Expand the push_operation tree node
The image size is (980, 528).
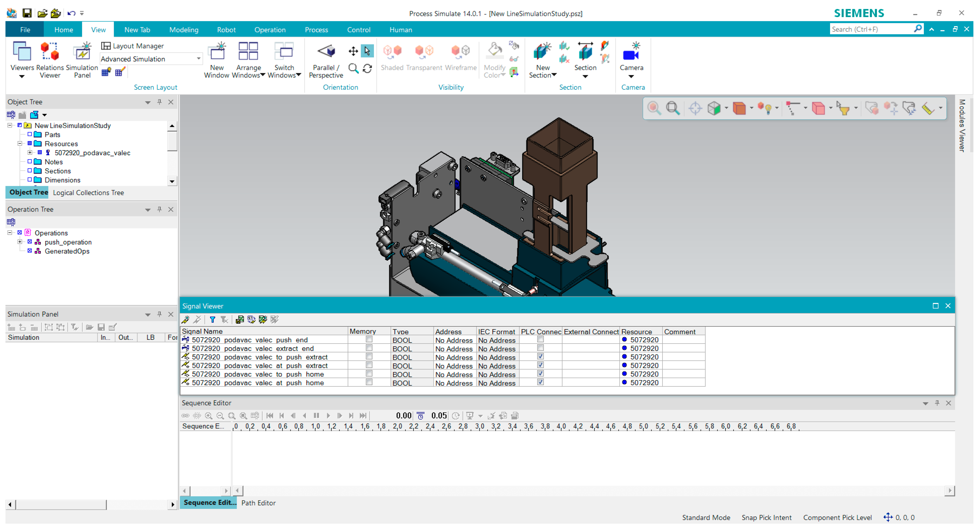(x=20, y=242)
